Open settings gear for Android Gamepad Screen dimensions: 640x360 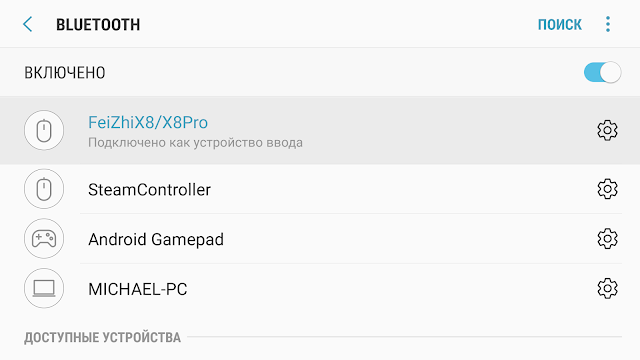607,239
